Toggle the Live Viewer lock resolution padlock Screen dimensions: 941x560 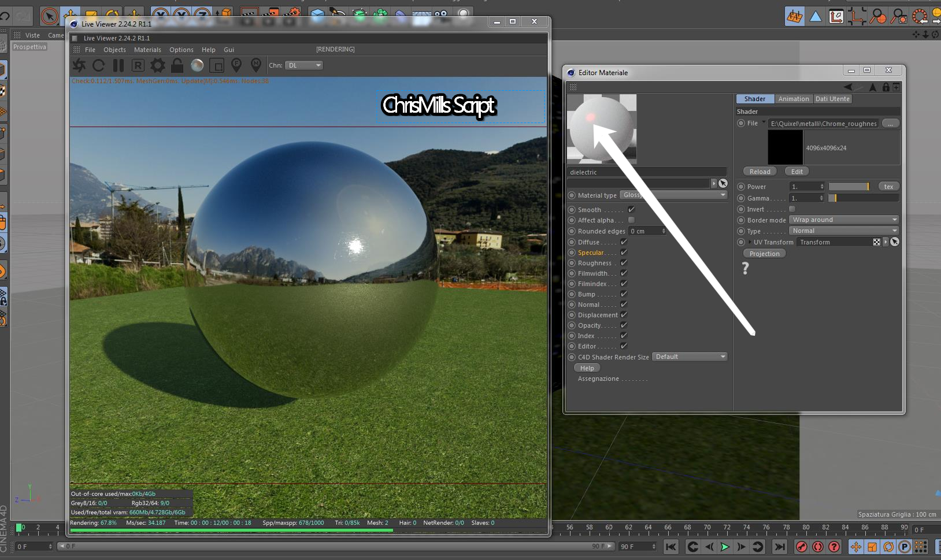177,65
